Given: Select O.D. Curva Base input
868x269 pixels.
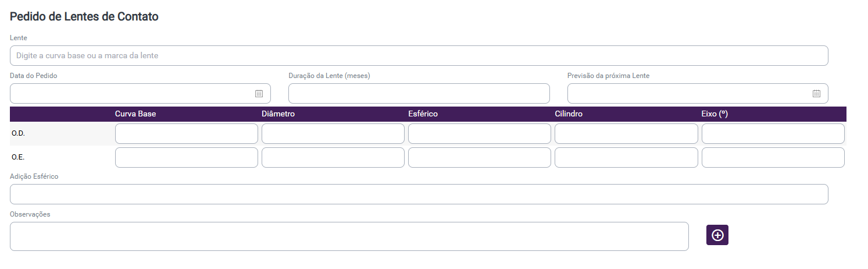Looking at the screenshot, I should [x=186, y=134].
